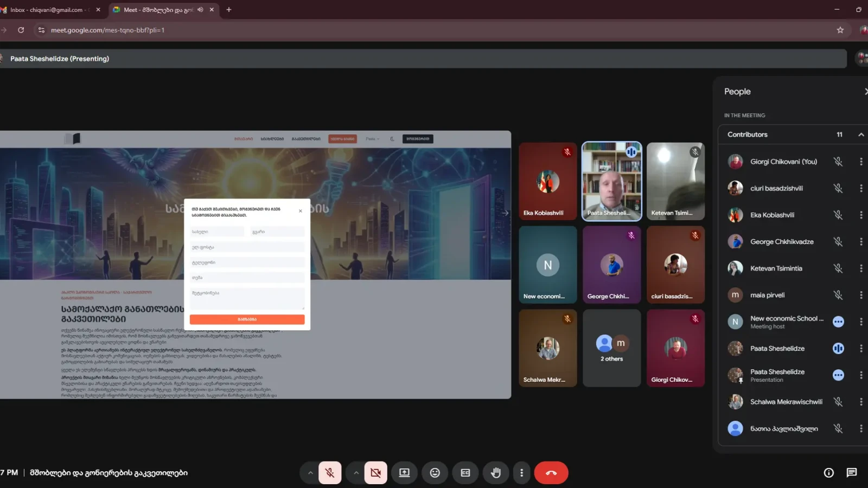This screenshot has width=868, height=488.
Task: Expand audio settings chevron beside microphone
Action: click(x=310, y=473)
